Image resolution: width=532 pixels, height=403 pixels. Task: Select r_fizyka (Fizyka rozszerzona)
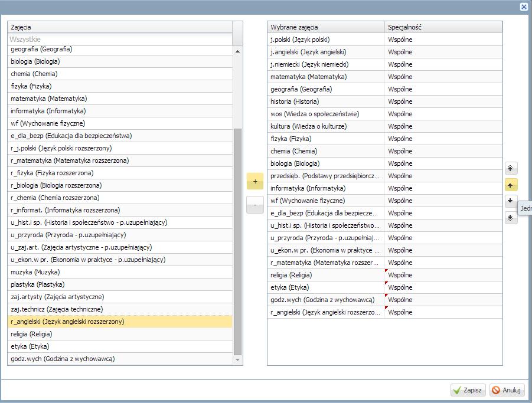point(120,173)
